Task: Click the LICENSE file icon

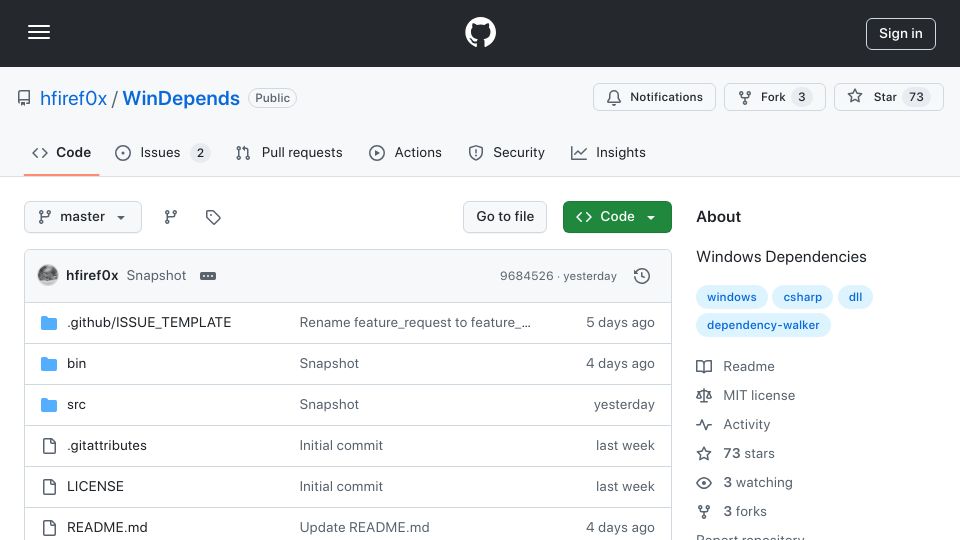Action: [49, 487]
